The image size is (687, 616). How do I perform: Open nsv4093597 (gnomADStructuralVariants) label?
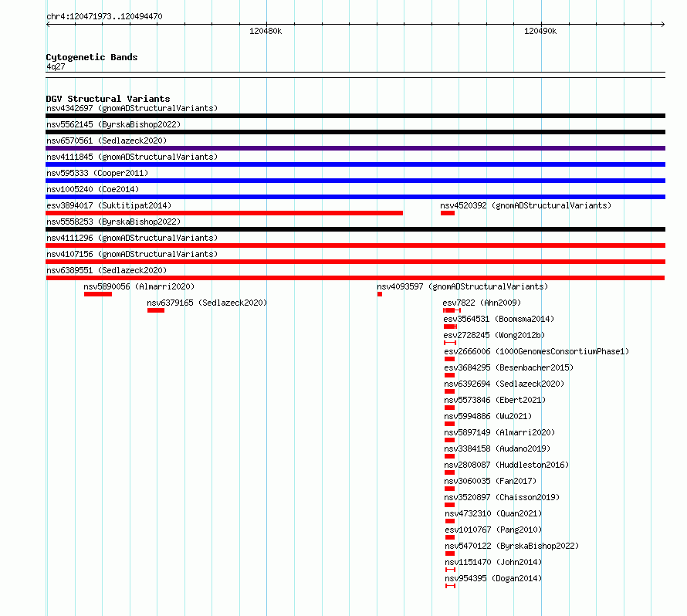click(x=462, y=286)
